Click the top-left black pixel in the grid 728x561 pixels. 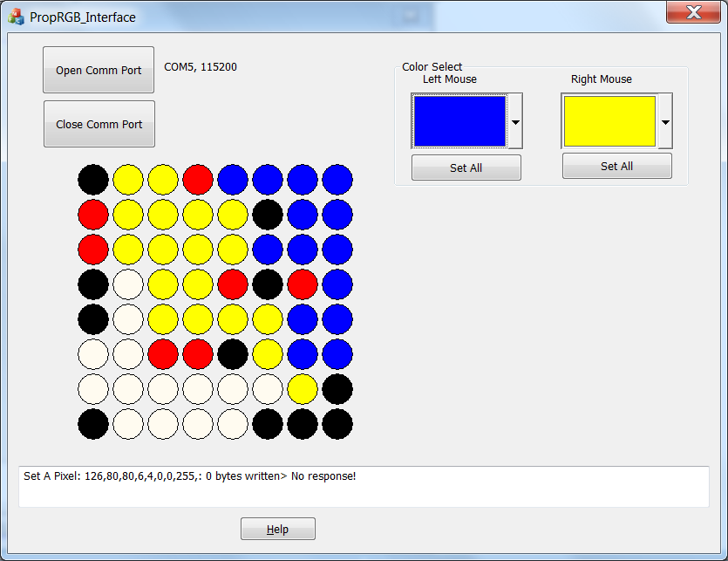pos(93,179)
